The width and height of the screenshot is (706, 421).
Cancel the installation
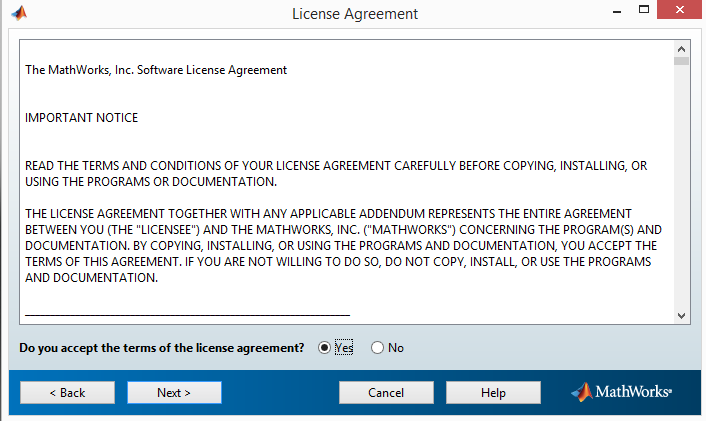click(x=386, y=393)
